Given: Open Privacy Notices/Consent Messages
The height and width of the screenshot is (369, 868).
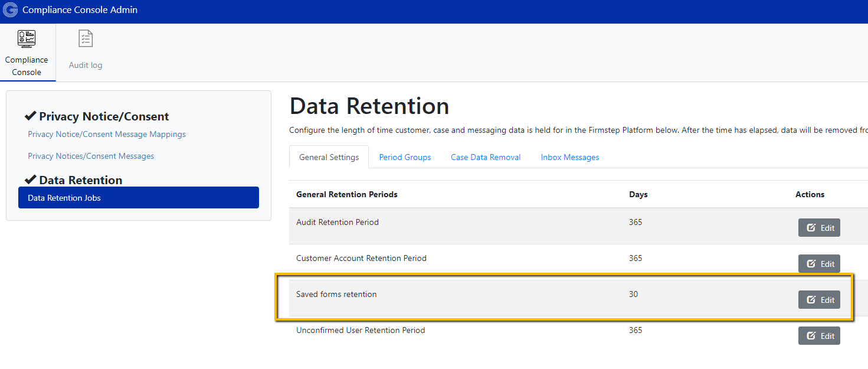Looking at the screenshot, I should 91,156.
